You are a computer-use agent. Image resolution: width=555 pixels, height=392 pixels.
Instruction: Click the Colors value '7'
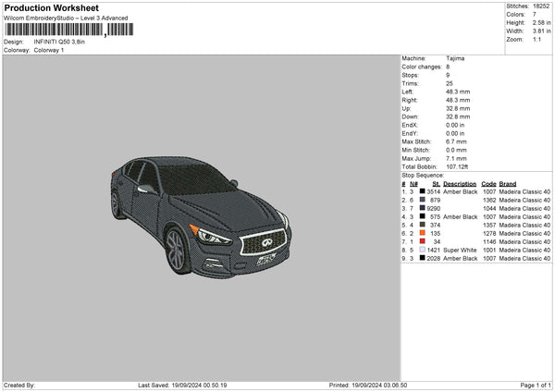(535, 15)
